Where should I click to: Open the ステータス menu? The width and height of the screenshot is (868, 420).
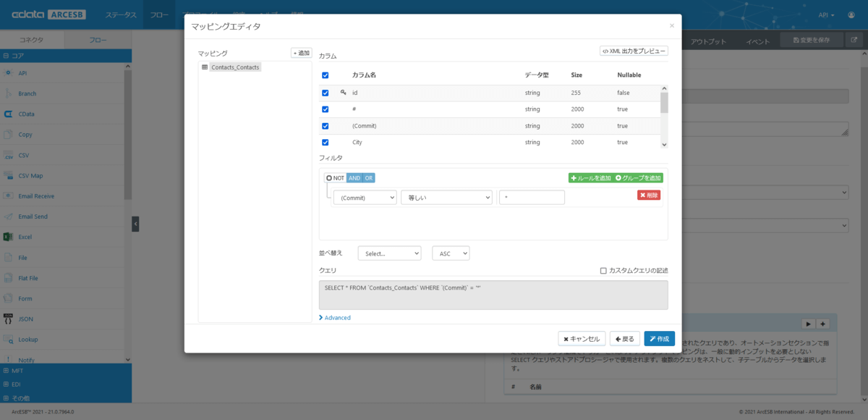coord(121,14)
